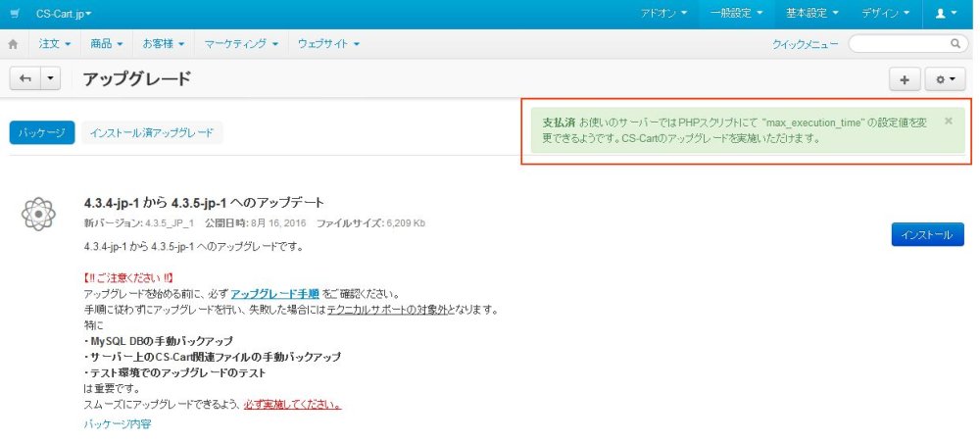Click the 【!! ご注意ください !!】 warning text
Image resolution: width=980 pixels, height=442 pixels.
coord(128,277)
